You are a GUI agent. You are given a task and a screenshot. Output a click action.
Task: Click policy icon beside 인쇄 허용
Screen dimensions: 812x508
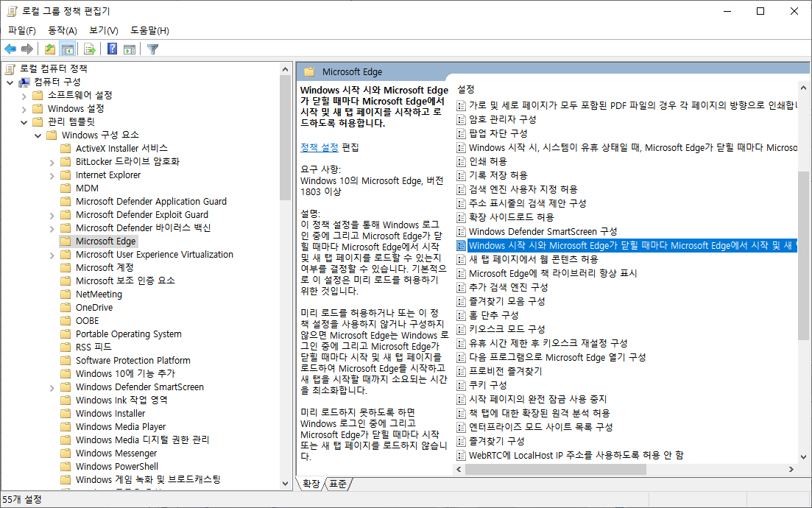click(x=461, y=161)
